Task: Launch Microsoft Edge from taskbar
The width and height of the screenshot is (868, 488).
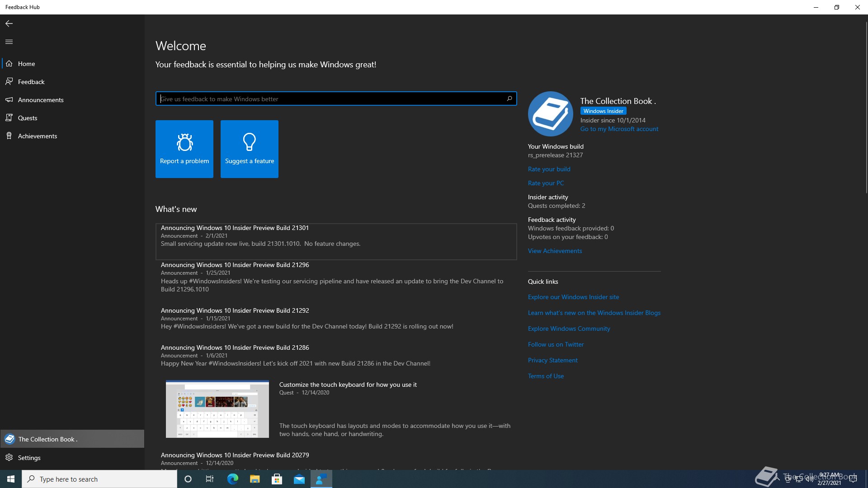Action: tap(232, 479)
